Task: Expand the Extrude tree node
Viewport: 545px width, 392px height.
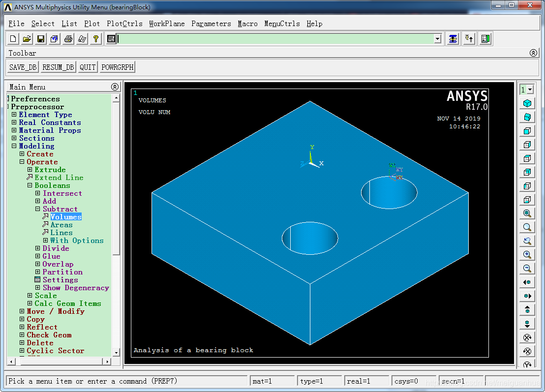Action: pyautogui.click(x=30, y=170)
